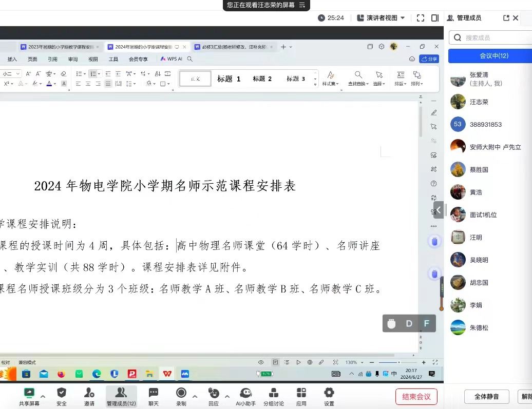Switch to the 视图 ribbon tab
Screen dimensions: 532x409
tap(93, 59)
